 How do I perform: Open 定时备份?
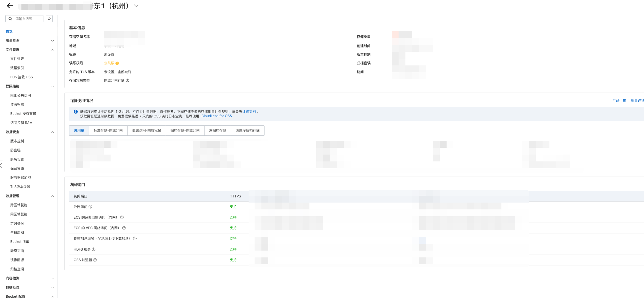17,223
